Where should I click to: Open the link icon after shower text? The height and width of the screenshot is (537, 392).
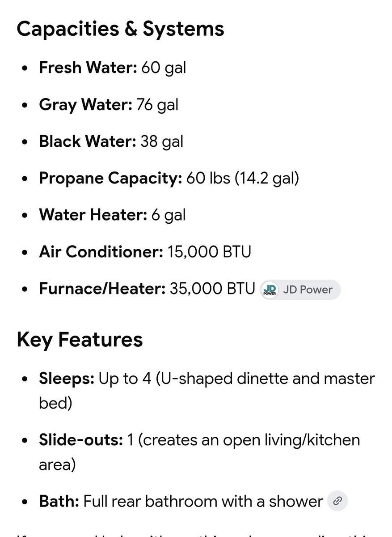337,501
